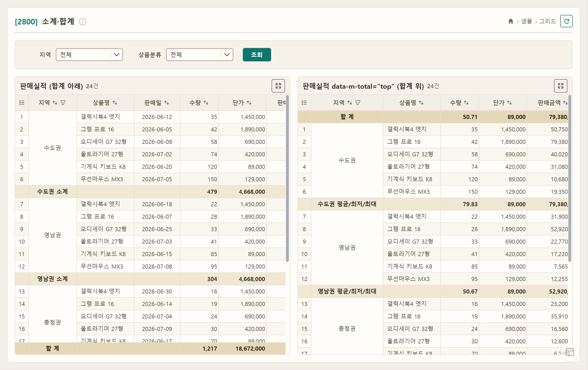
Task: Sort right grid by 판매금액 header
Action: point(552,103)
